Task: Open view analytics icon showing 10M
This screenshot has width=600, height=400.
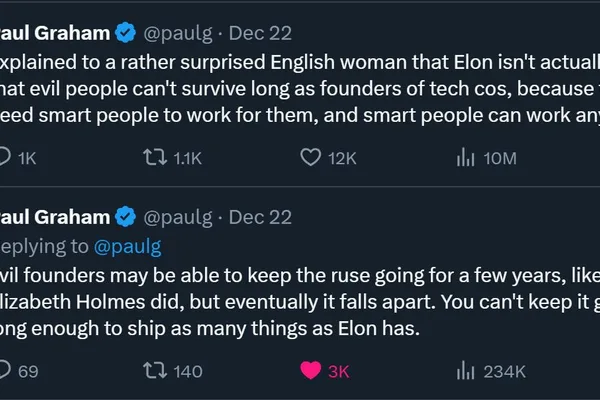Action: click(x=466, y=158)
